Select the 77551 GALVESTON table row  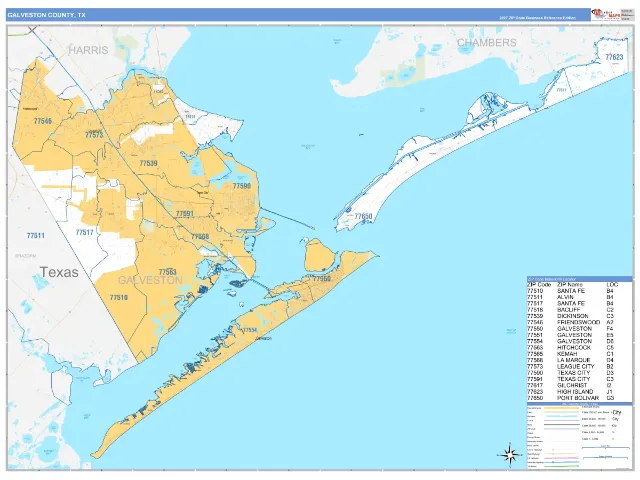coord(570,335)
